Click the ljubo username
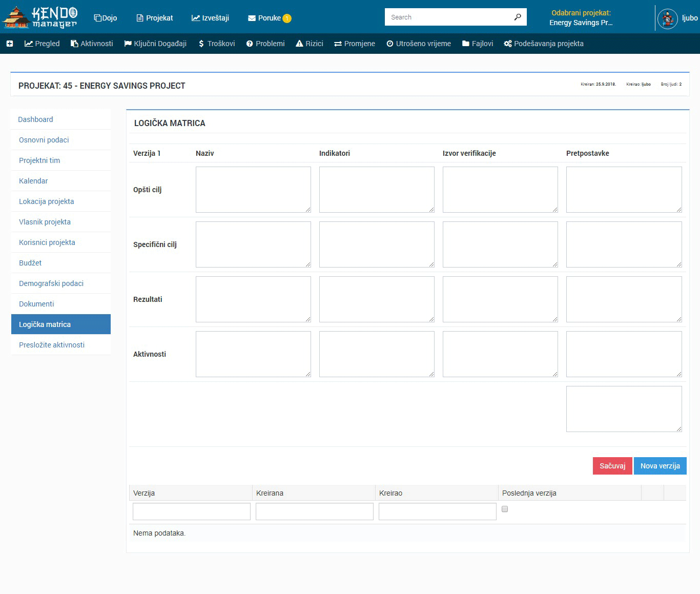Viewport: 700px width, 594px height. point(690,18)
